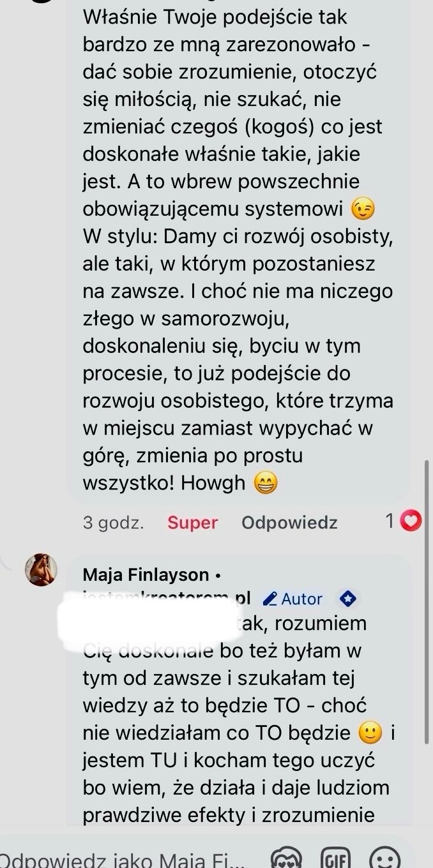Click the blue verified badge icon
This screenshot has height=868, width=433.
[x=347, y=599]
